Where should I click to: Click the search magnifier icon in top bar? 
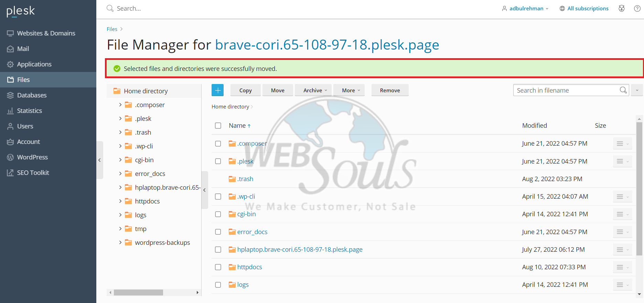pyautogui.click(x=110, y=8)
